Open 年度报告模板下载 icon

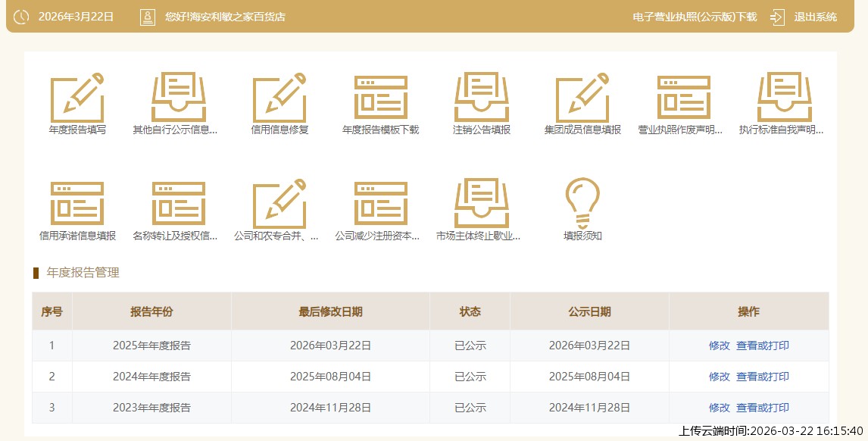[380, 98]
